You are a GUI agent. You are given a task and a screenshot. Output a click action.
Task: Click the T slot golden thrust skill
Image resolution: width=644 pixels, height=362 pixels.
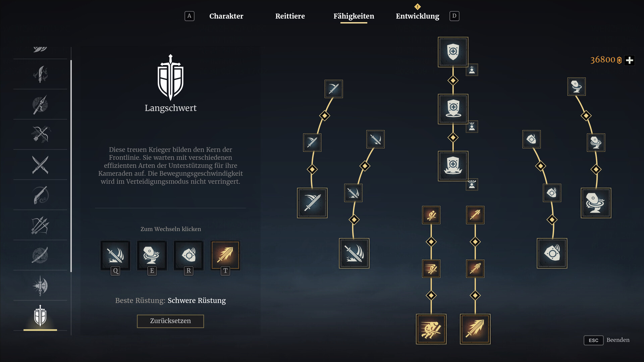click(225, 255)
